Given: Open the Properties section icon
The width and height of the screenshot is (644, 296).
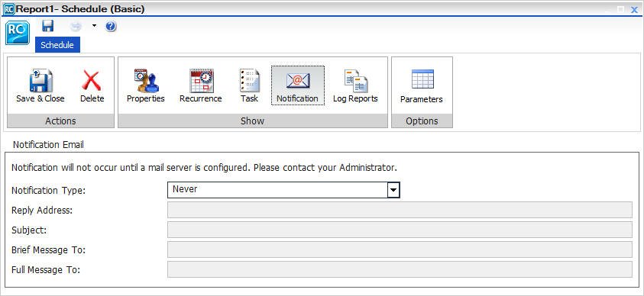Looking at the screenshot, I should tap(146, 81).
